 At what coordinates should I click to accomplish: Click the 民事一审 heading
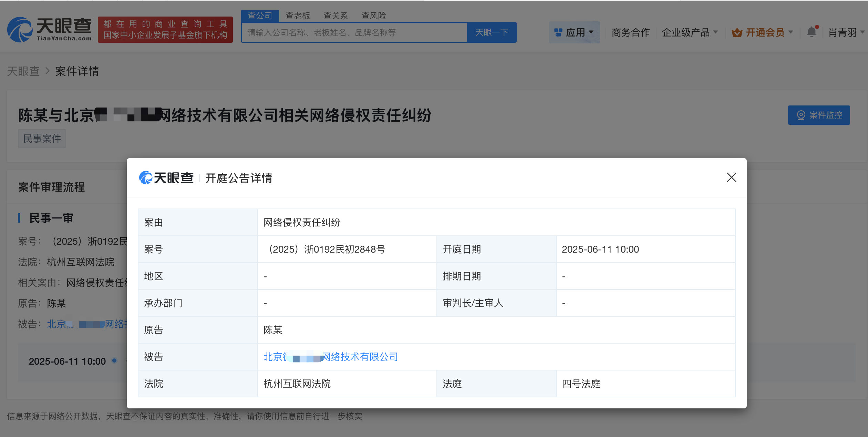pos(51,218)
